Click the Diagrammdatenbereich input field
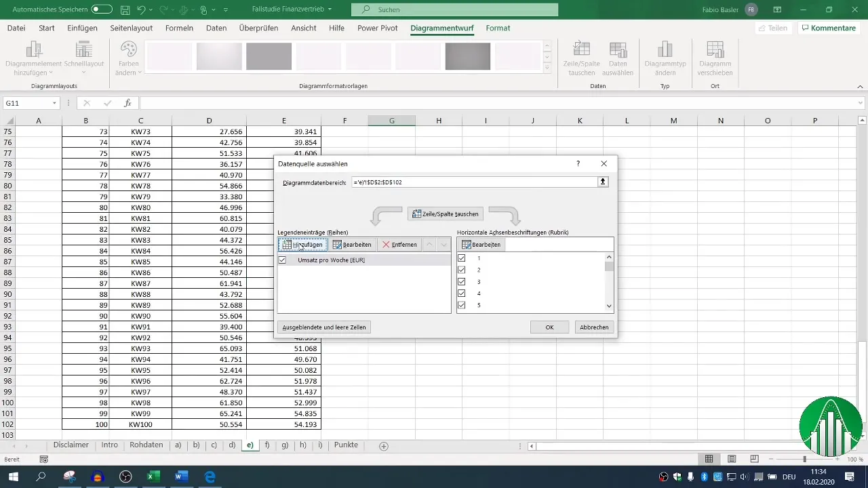 [x=474, y=182]
